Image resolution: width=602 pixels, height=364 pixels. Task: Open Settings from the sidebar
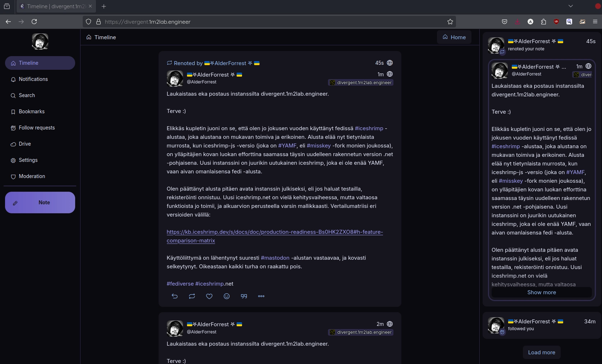point(28,160)
